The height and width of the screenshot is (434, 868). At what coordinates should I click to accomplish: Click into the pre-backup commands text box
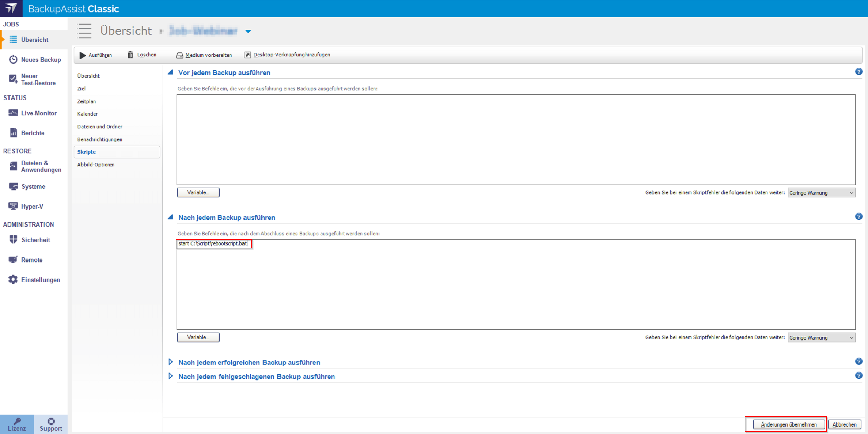click(516, 140)
